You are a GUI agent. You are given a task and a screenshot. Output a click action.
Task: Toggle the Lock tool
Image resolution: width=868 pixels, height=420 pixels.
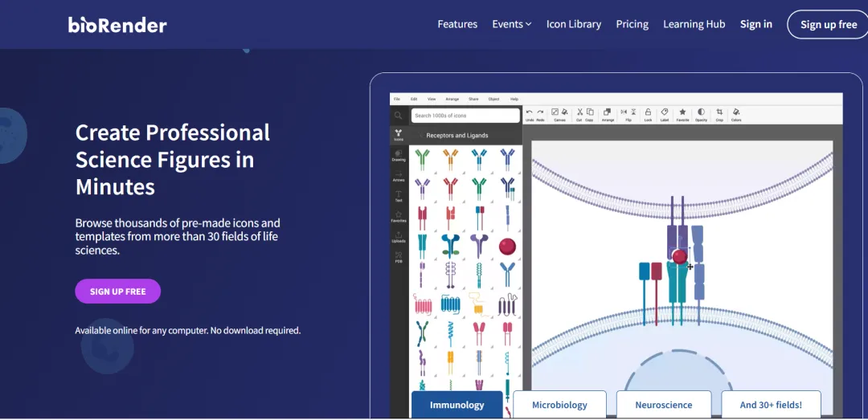[648, 114]
